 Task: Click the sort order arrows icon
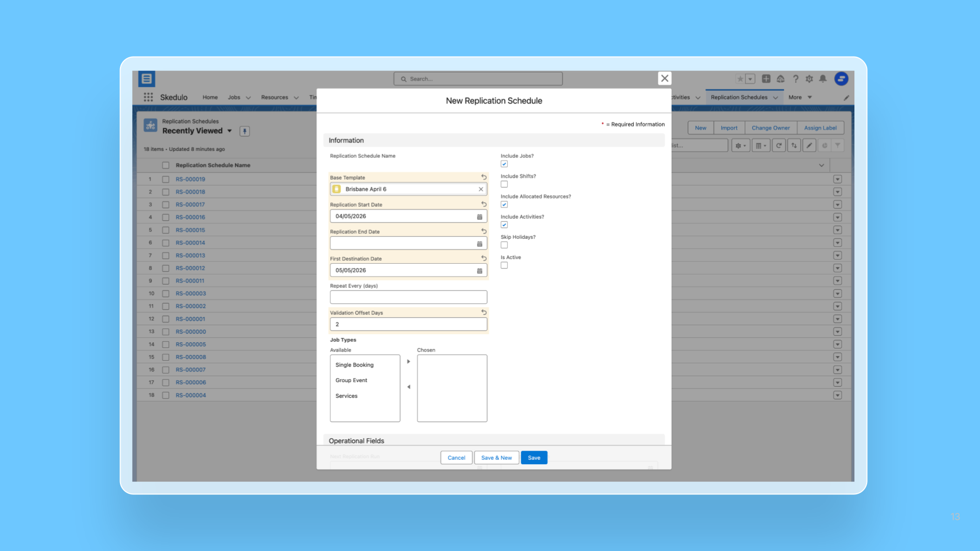coord(794,145)
